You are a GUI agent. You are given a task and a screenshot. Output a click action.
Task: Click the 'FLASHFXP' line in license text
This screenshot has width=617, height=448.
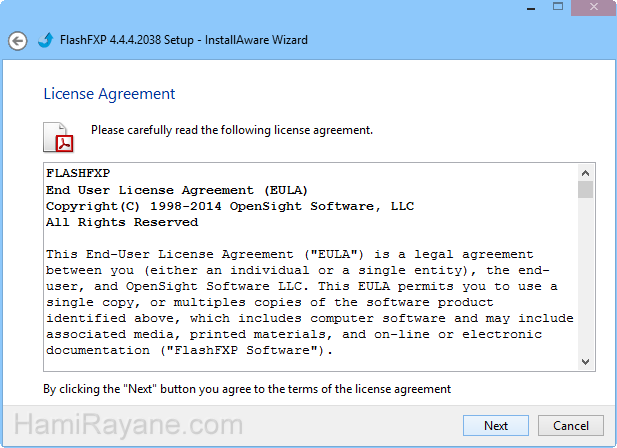click(x=78, y=173)
